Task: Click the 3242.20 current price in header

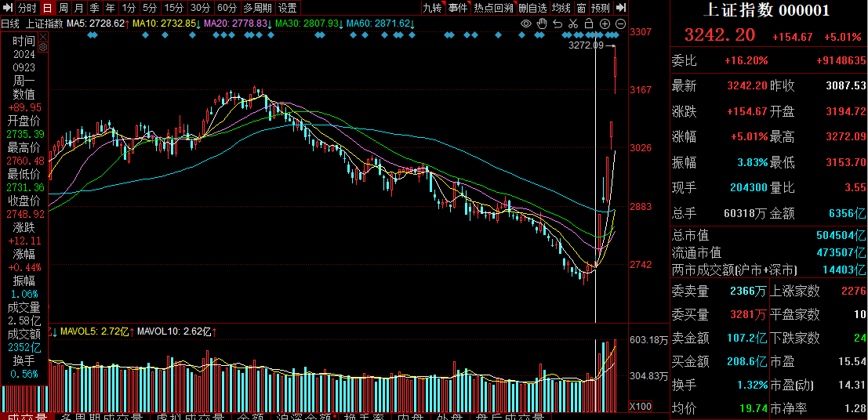Action: (x=720, y=35)
